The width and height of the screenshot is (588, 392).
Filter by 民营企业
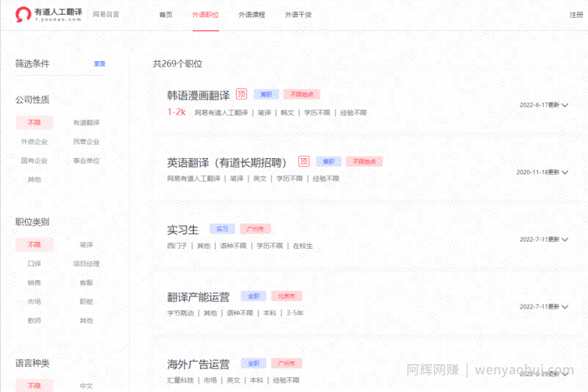click(x=86, y=142)
